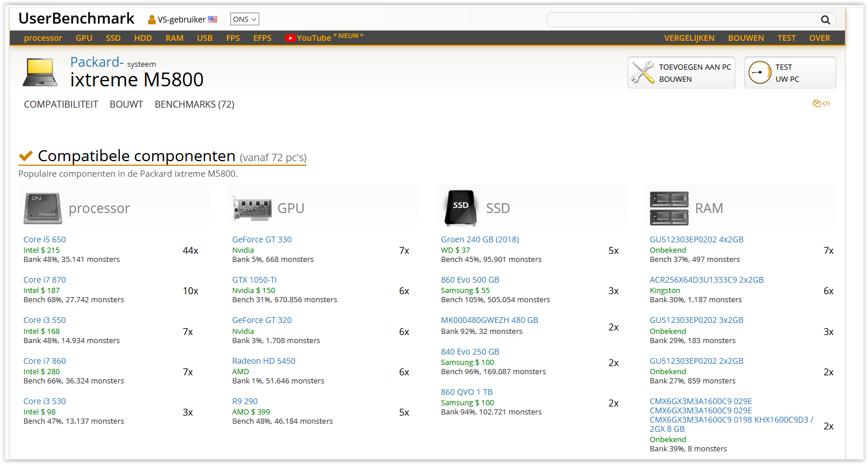The width and height of the screenshot is (868, 464).
Task: Open the ACR256X64D3U1333C9 2x2GB link
Action: tap(707, 280)
